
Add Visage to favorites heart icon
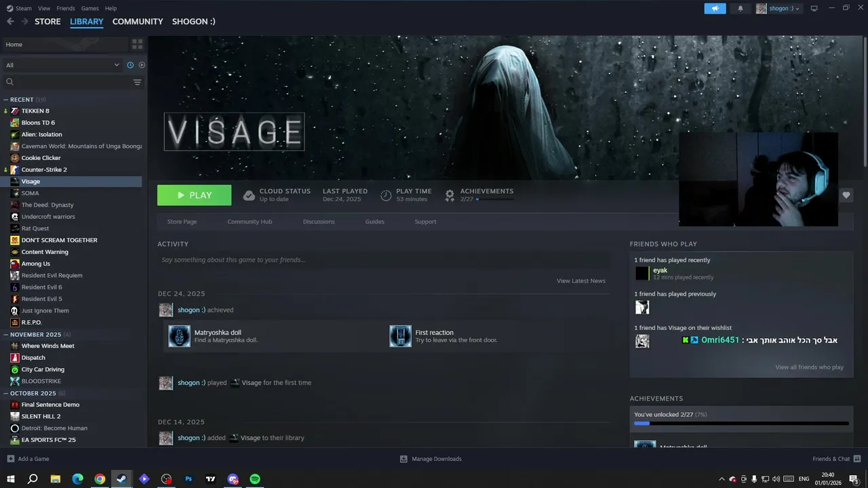(x=846, y=195)
